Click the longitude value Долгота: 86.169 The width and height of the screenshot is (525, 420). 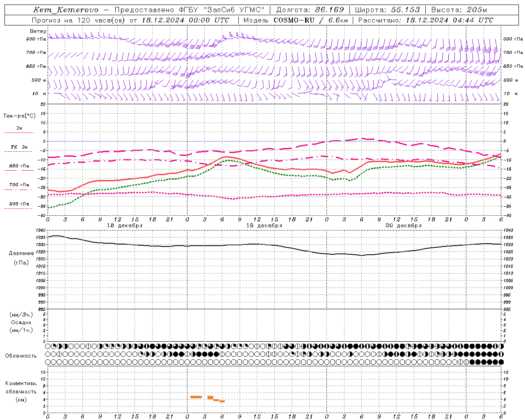310,10
